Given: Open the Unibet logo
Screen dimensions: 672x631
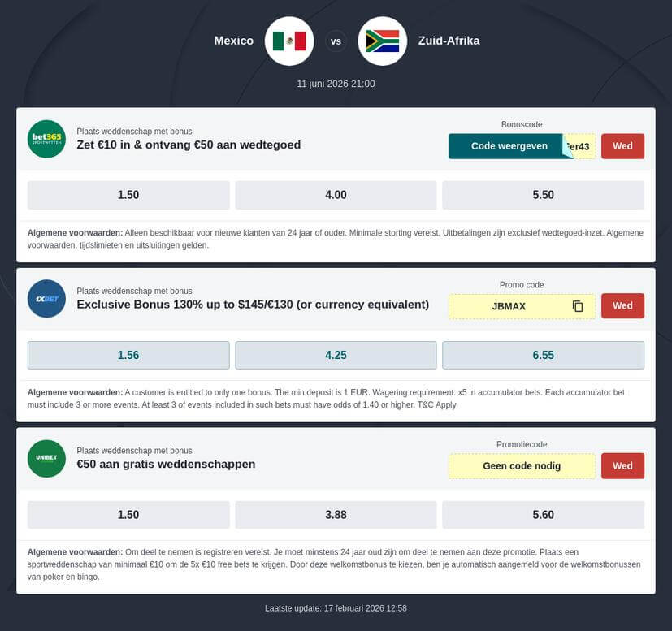Looking at the screenshot, I should (46, 459).
